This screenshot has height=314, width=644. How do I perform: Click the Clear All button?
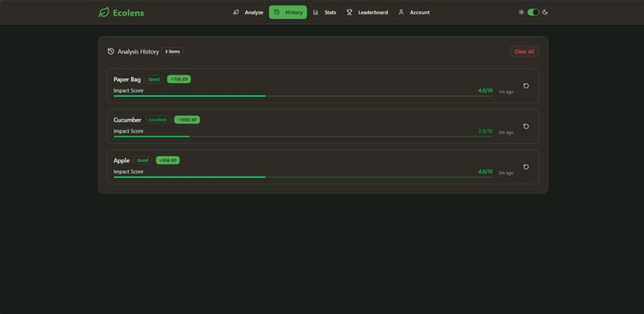[524, 52]
